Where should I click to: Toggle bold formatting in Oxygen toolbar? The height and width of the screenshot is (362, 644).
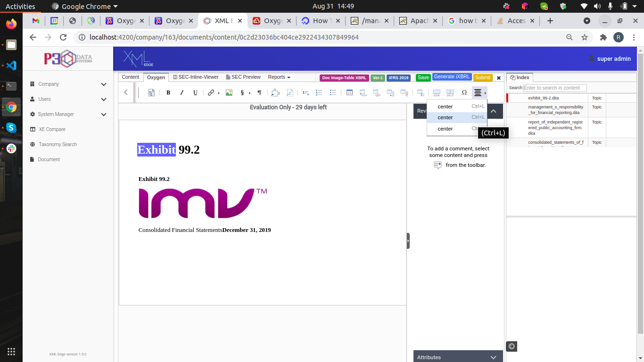pyautogui.click(x=168, y=92)
